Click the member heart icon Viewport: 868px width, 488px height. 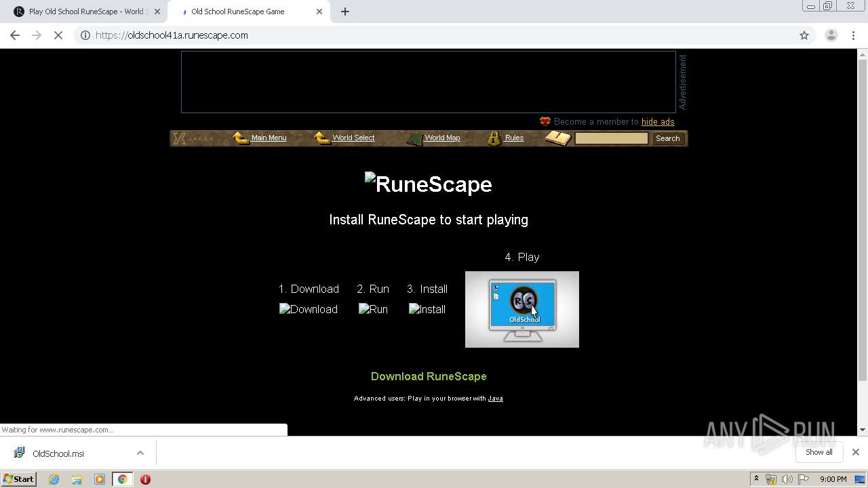click(545, 121)
